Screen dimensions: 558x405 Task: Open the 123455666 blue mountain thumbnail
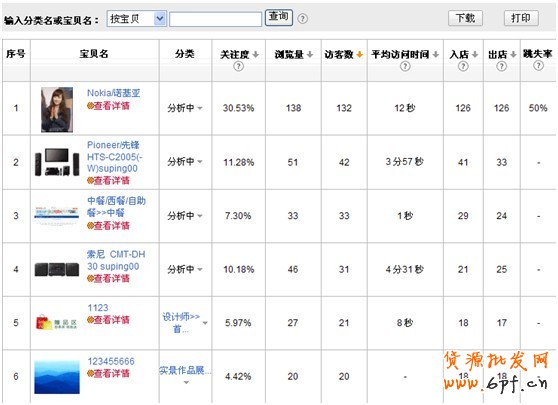[x=57, y=377]
